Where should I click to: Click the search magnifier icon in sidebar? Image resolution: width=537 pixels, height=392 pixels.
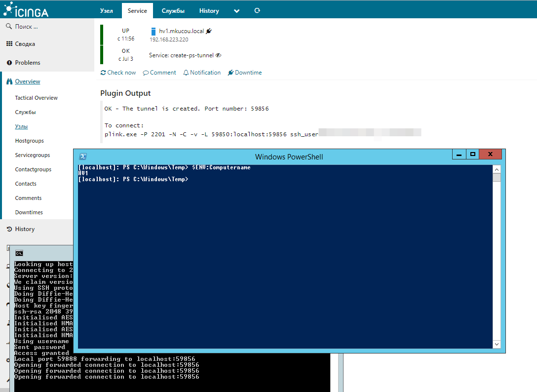click(9, 26)
